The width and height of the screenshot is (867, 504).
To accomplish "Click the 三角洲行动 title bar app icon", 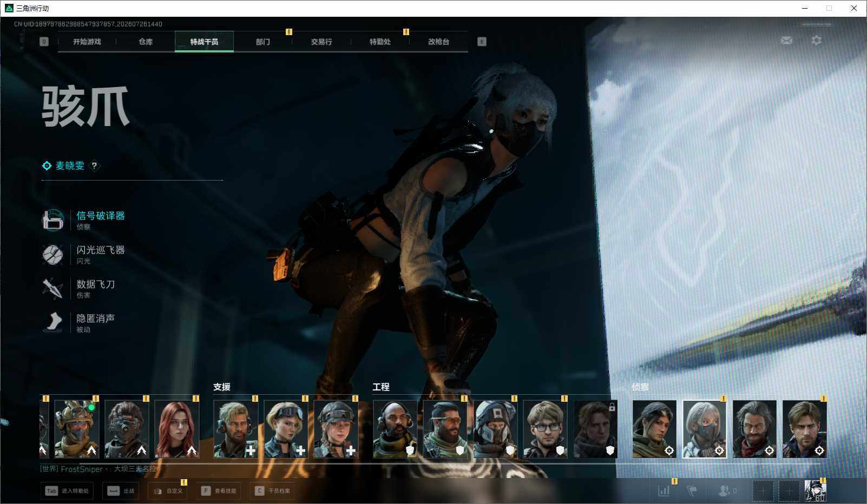I will 9,8.
